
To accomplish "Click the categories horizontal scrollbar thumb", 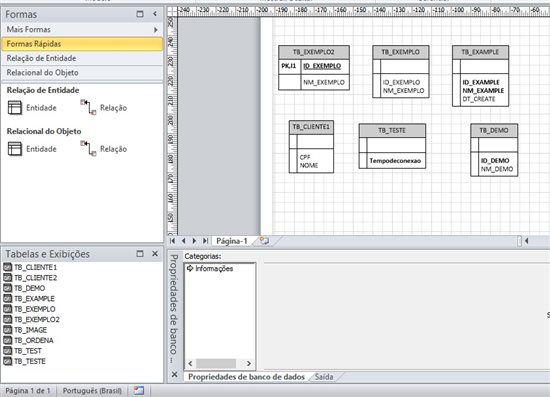I will (x=216, y=363).
